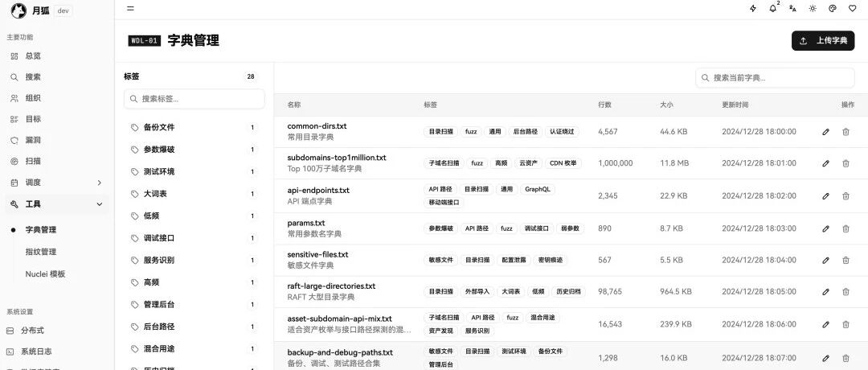The image size is (868, 370).
Task: Focus the 搜索标签 input
Action: (194, 99)
